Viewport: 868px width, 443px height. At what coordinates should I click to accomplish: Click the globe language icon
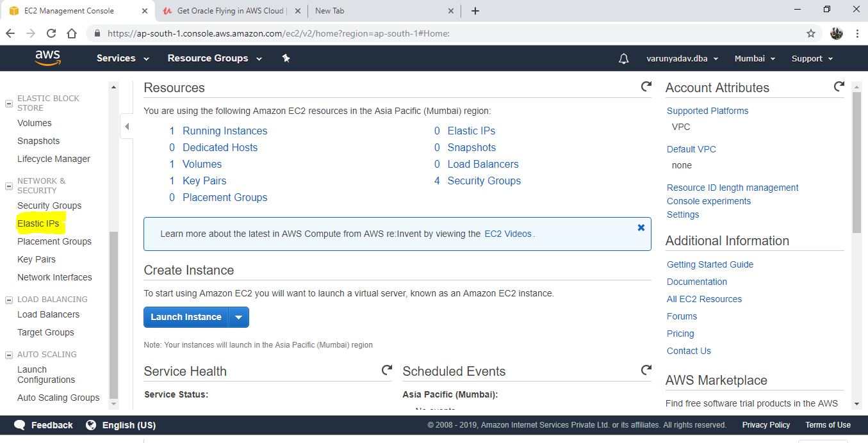click(x=91, y=425)
